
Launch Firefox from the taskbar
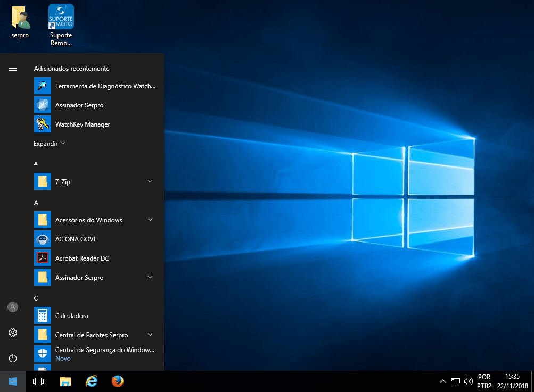(x=118, y=381)
